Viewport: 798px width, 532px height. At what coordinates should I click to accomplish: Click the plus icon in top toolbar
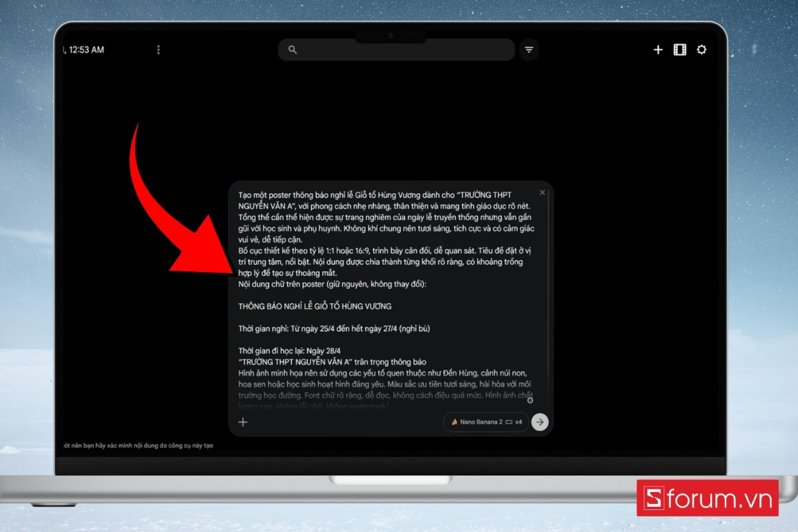pyautogui.click(x=658, y=50)
